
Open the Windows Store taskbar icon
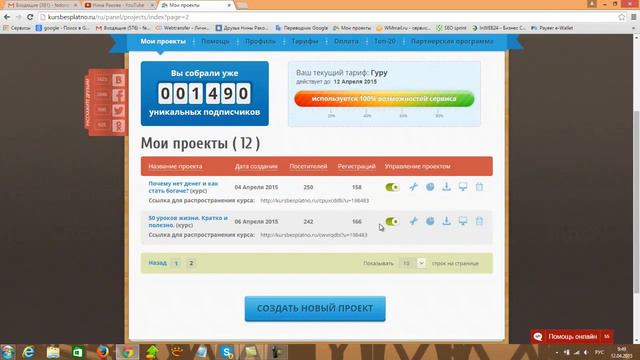(x=77, y=352)
